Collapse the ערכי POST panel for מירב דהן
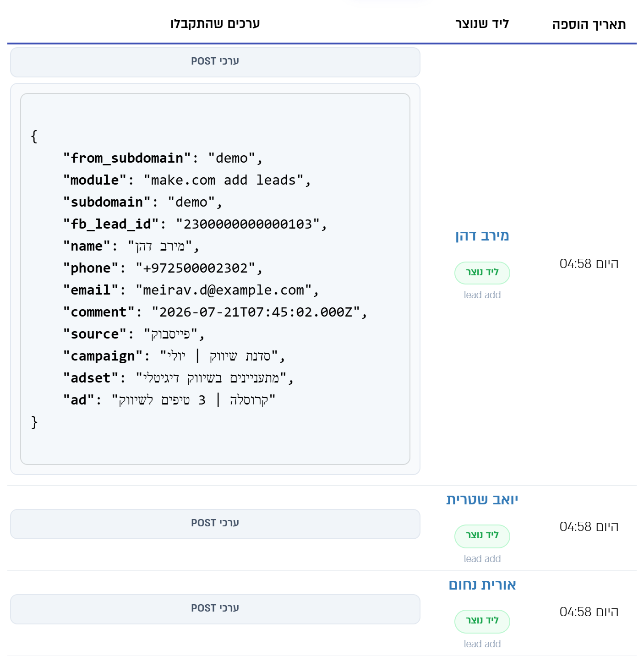 pyautogui.click(x=215, y=62)
